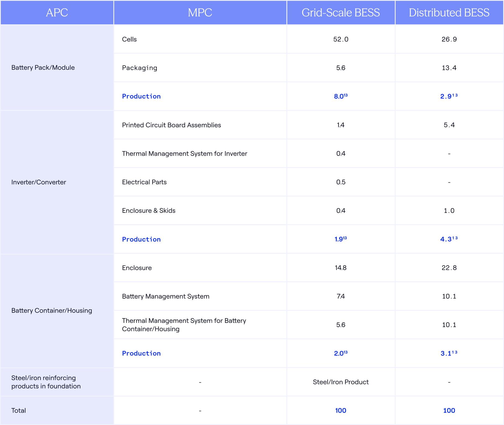This screenshot has height=425, width=504.
Task: Click the 7.4 Battery Management System value
Action: click(341, 296)
